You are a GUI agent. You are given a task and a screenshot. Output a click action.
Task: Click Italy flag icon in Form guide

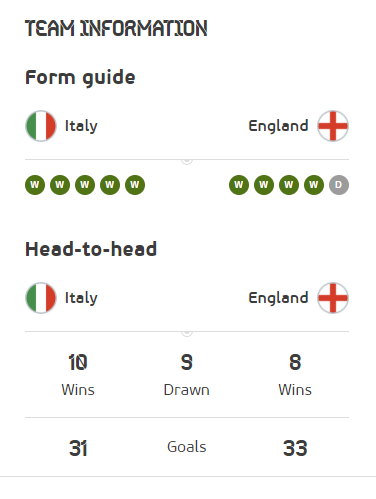(x=41, y=126)
